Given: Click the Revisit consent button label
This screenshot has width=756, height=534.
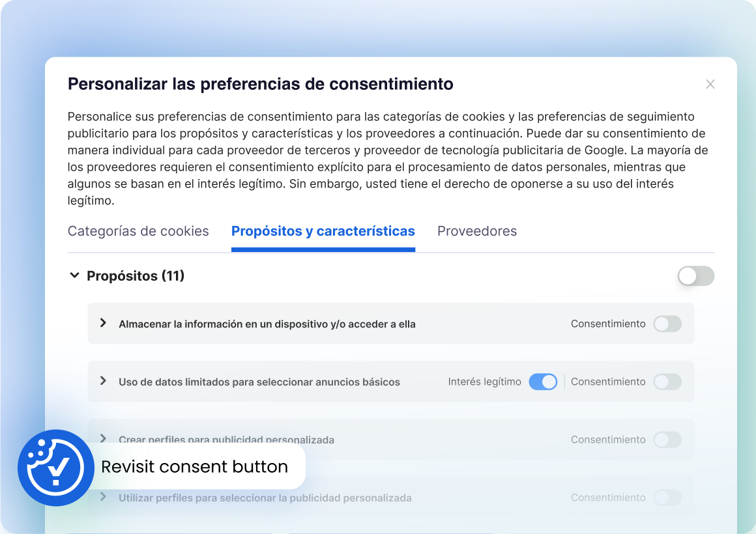Looking at the screenshot, I should point(194,467).
